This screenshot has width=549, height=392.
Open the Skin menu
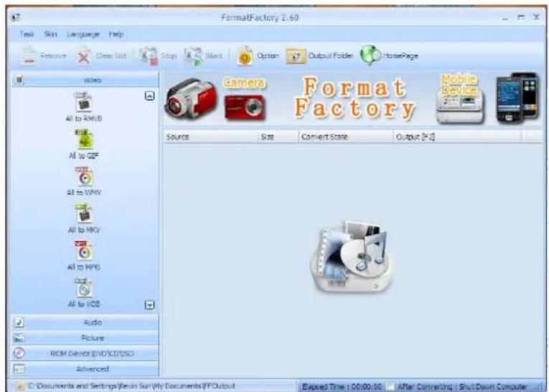[x=50, y=34]
